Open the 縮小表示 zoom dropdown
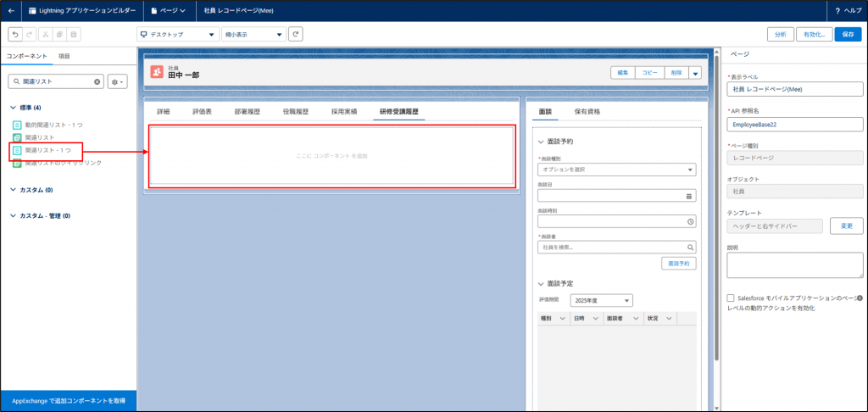The width and height of the screenshot is (868, 412). point(253,34)
